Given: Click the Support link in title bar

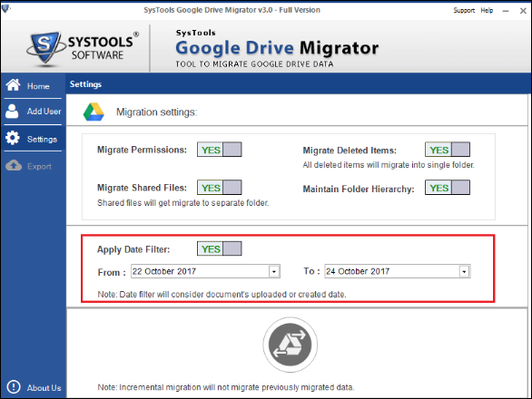Looking at the screenshot, I should pyautogui.click(x=464, y=11).
